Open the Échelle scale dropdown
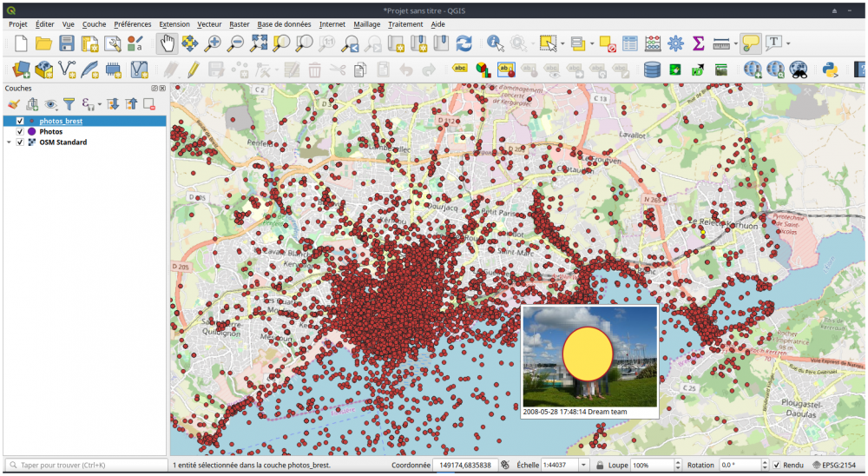The image size is (868, 476). (585, 466)
